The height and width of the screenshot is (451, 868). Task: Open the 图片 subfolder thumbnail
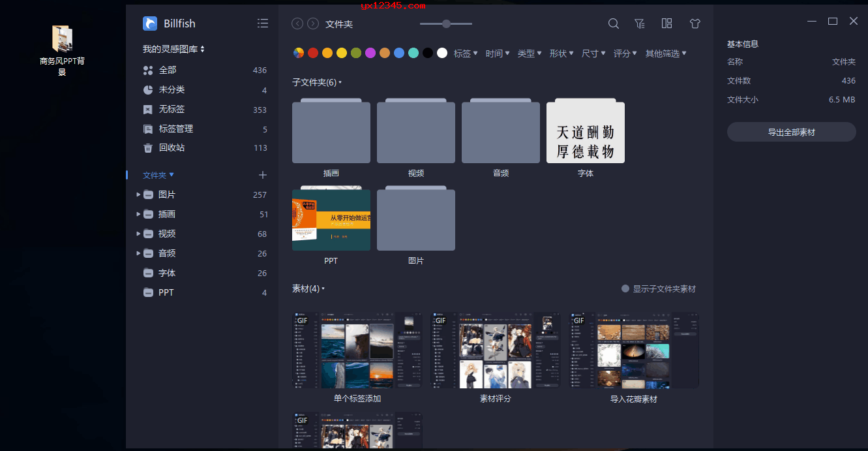[416, 218]
